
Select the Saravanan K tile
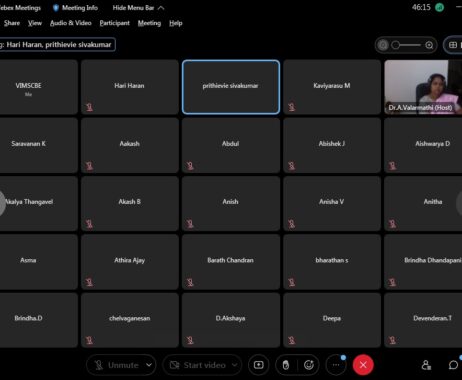39,145
